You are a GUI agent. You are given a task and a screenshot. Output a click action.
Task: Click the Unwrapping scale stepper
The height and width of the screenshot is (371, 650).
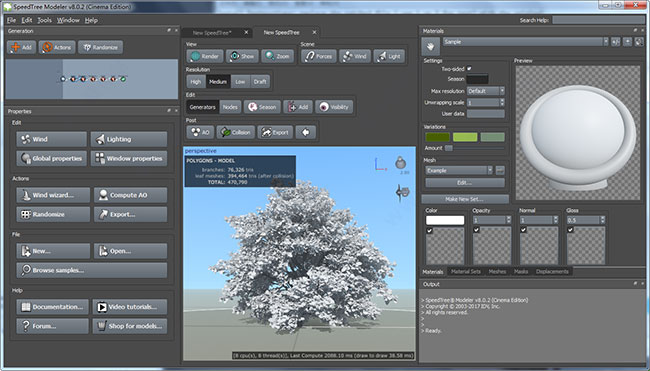pyautogui.click(x=502, y=102)
